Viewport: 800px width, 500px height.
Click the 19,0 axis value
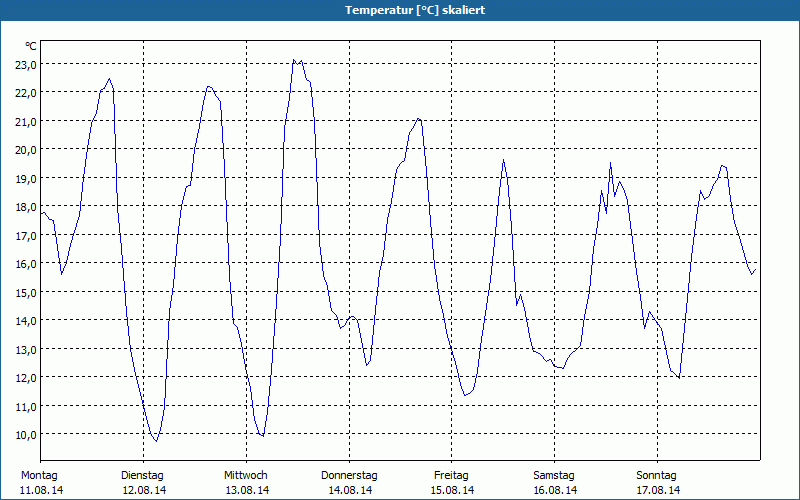tap(26, 179)
